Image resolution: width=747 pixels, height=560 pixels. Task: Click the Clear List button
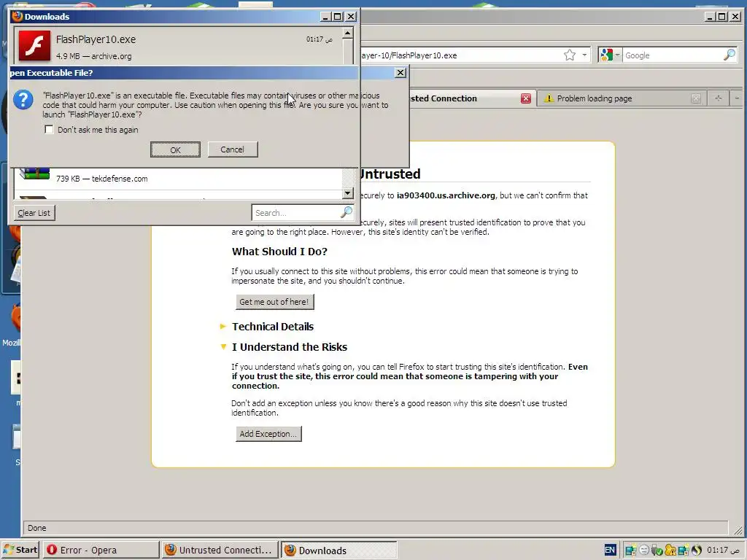pyautogui.click(x=34, y=213)
